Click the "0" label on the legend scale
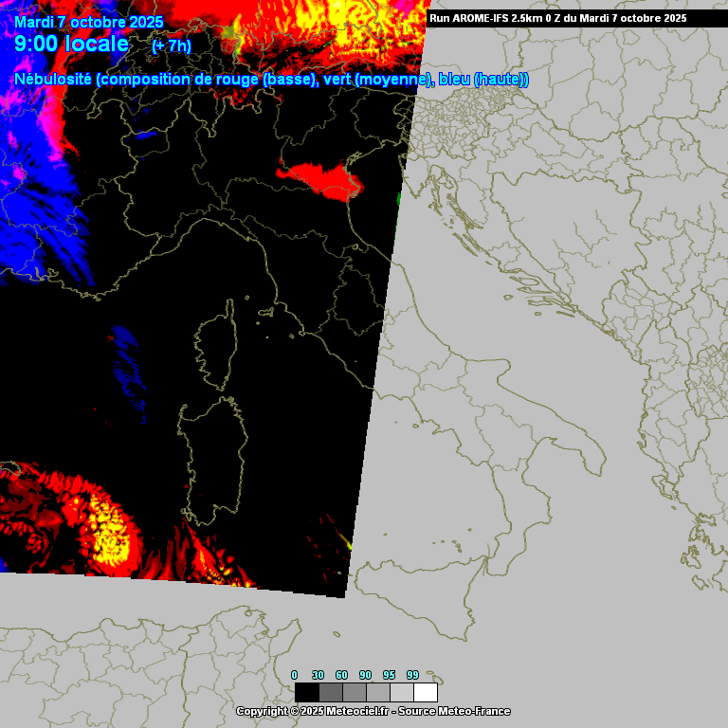The width and height of the screenshot is (728, 728). [294, 675]
